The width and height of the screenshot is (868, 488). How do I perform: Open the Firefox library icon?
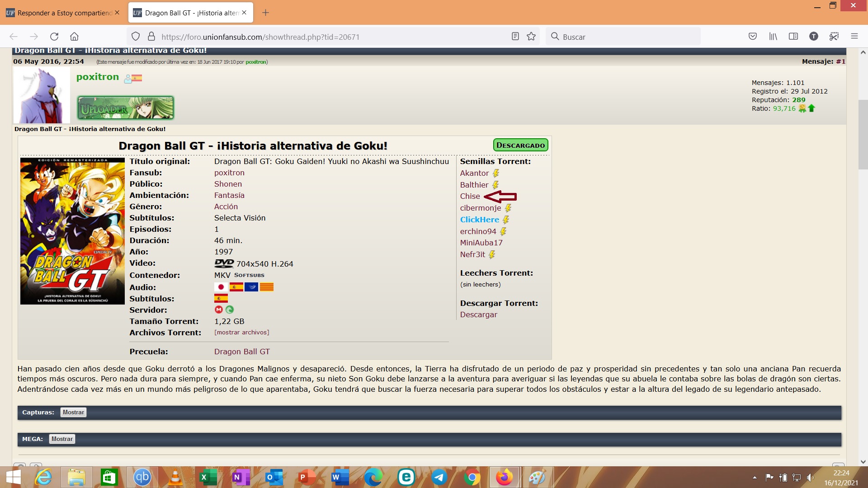pyautogui.click(x=773, y=37)
